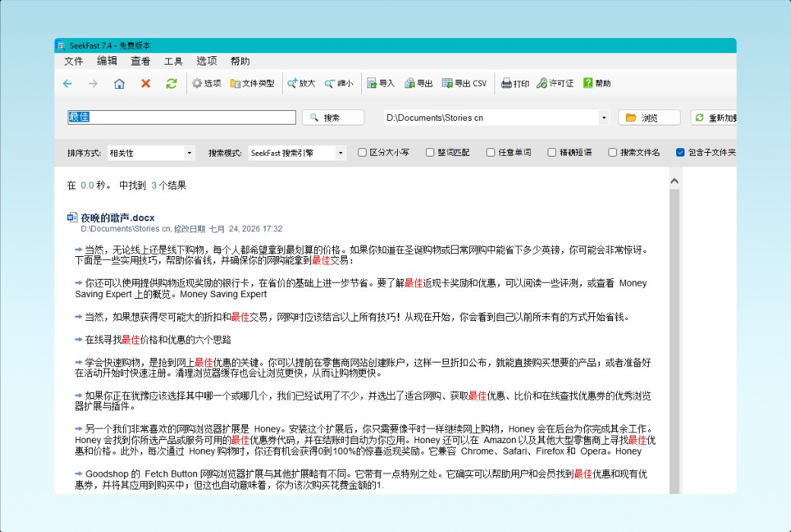This screenshot has width=791, height=532.
Task: Print results using 打印
Action: [515, 84]
